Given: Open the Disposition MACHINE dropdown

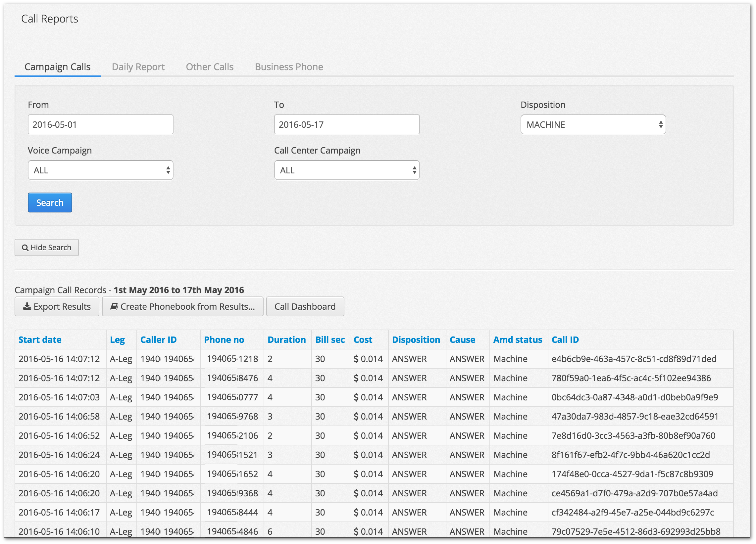Looking at the screenshot, I should click(593, 125).
